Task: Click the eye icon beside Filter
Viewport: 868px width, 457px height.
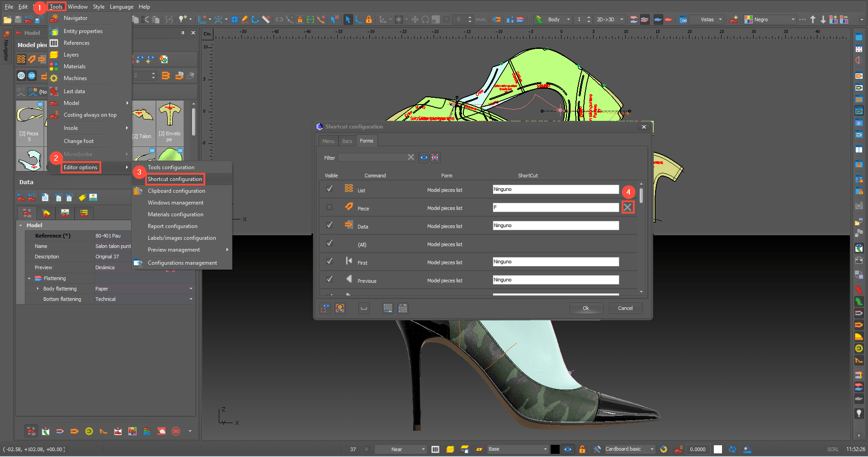Action: 424,157
